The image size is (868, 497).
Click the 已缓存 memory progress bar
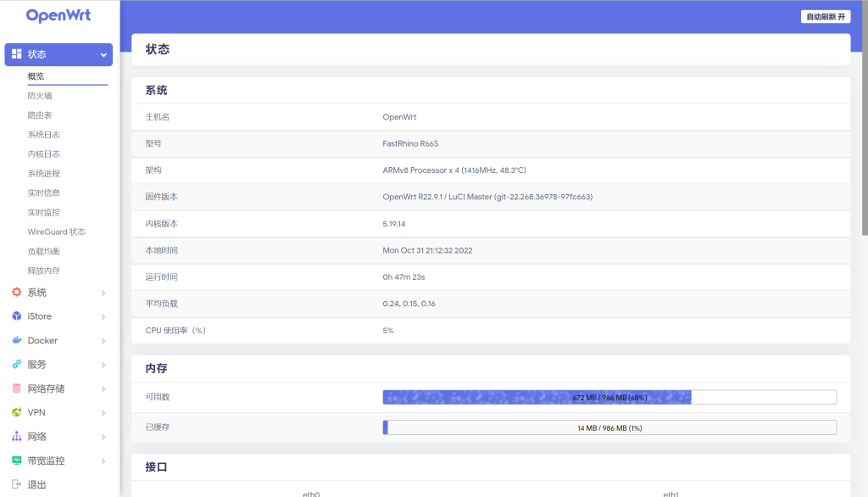pos(609,427)
